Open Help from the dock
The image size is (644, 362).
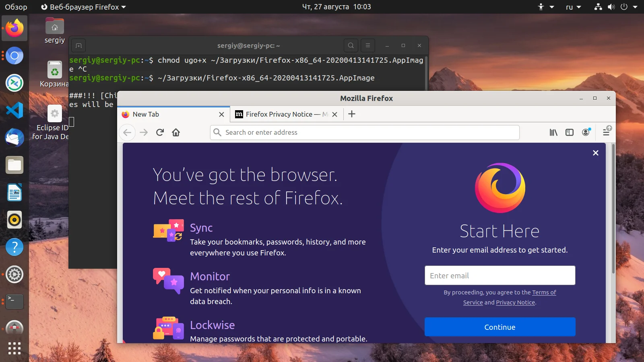(x=14, y=247)
